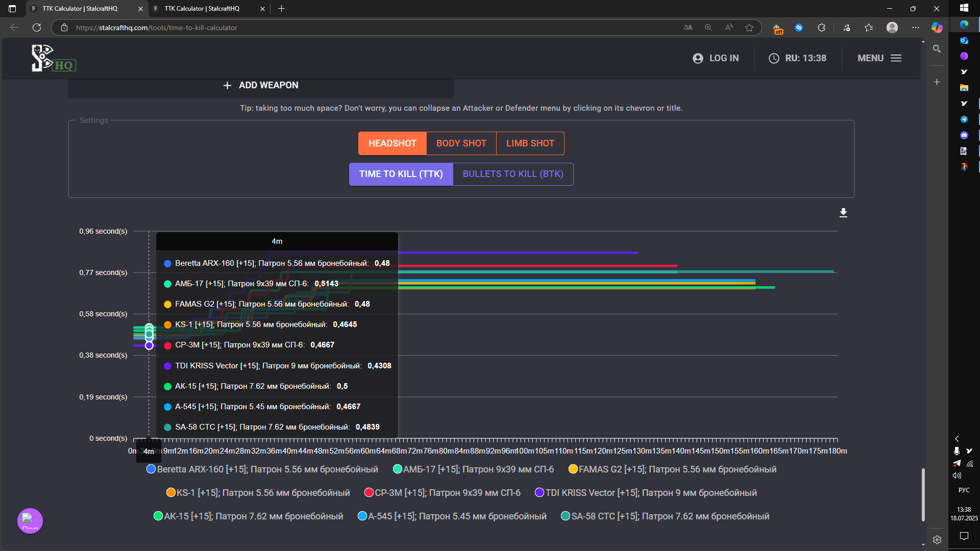Toggle СР-3М series in legend
980x551 pixels.
(443, 493)
